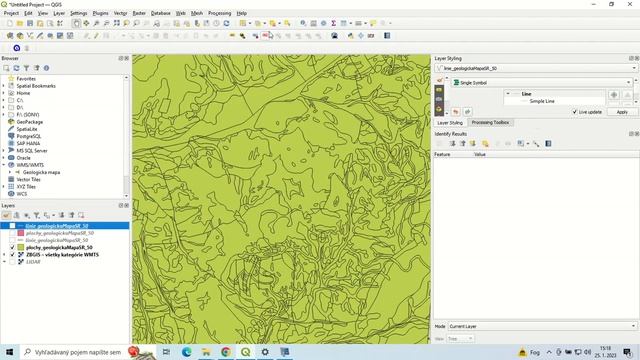Open File Explorer from the taskbar
The image size is (640, 360).
tap(206, 352)
